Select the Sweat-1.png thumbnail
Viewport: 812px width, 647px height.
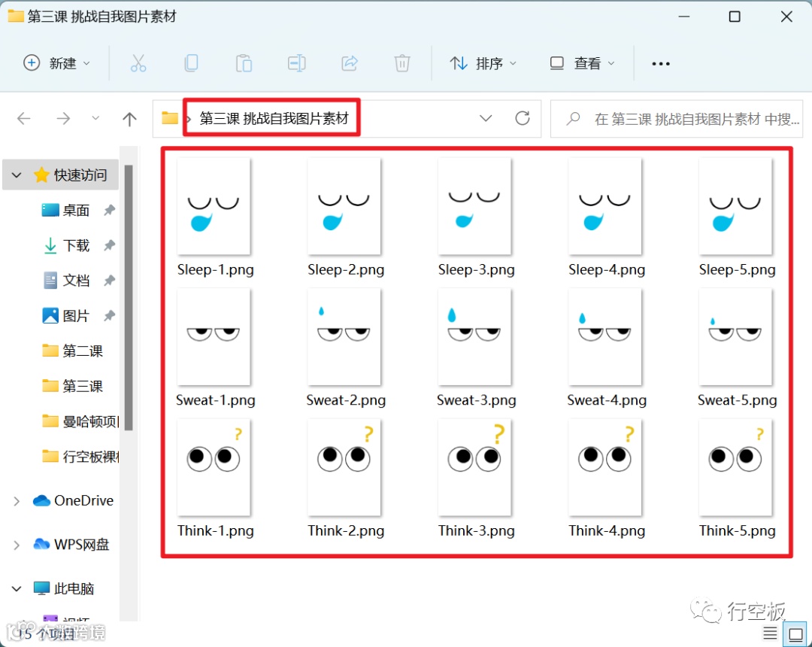pos(214,337)
